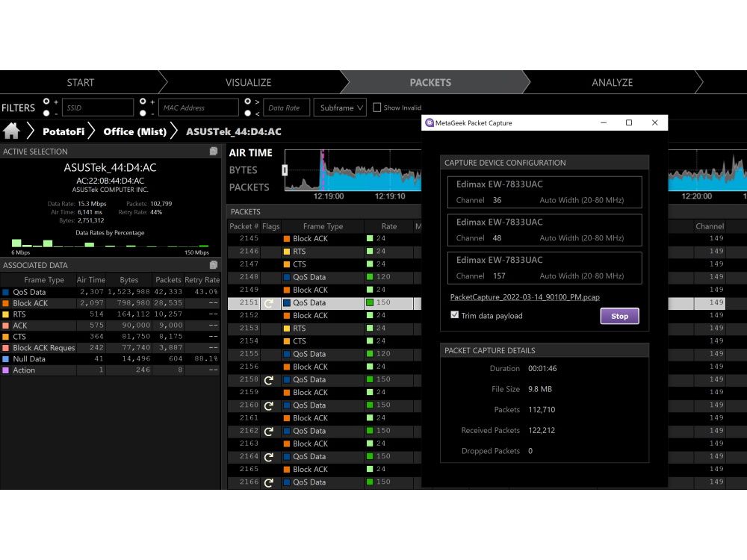Select RTS row in Associated Data
The image size is (747, 560).
[x=110, y=314]
